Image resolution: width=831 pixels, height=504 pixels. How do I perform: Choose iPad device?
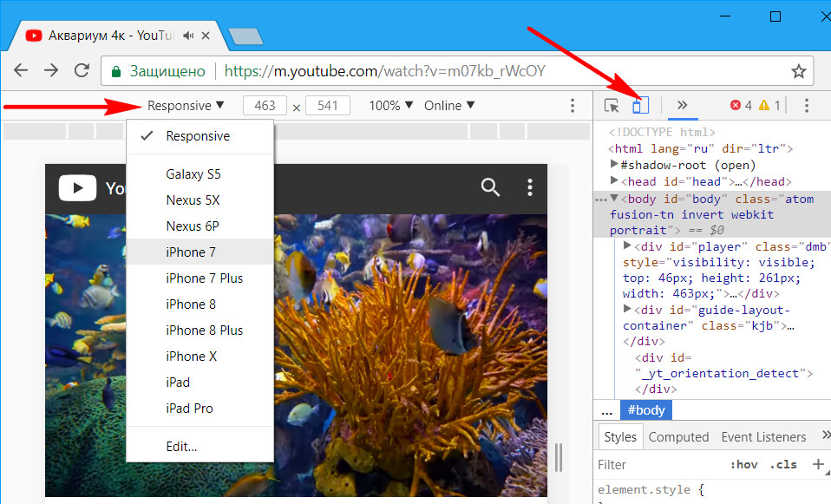pos(200,382)
